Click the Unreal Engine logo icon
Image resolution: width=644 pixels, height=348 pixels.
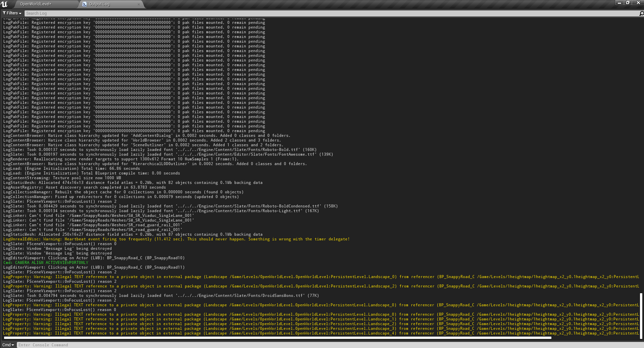[4, 4]
